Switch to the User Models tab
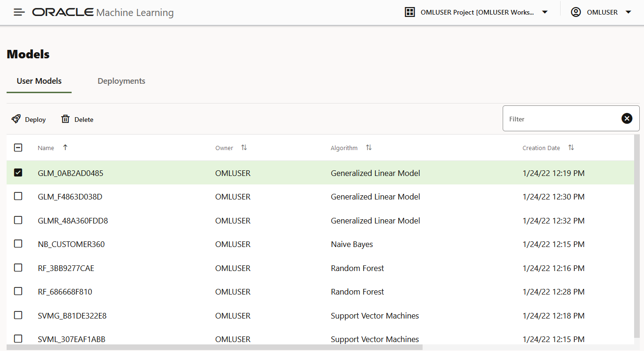Image resolution: width=644 pixels, height=351 pixels. (39, 81)
